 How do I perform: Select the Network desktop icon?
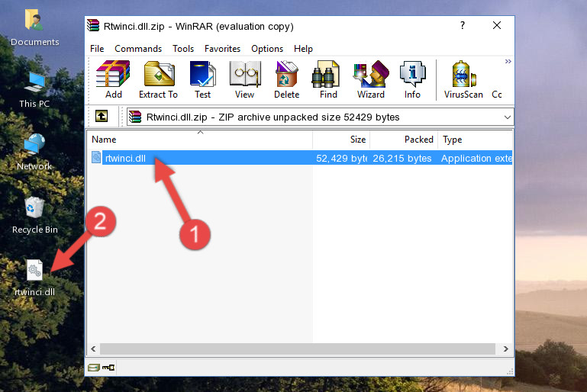coord(34,153)
